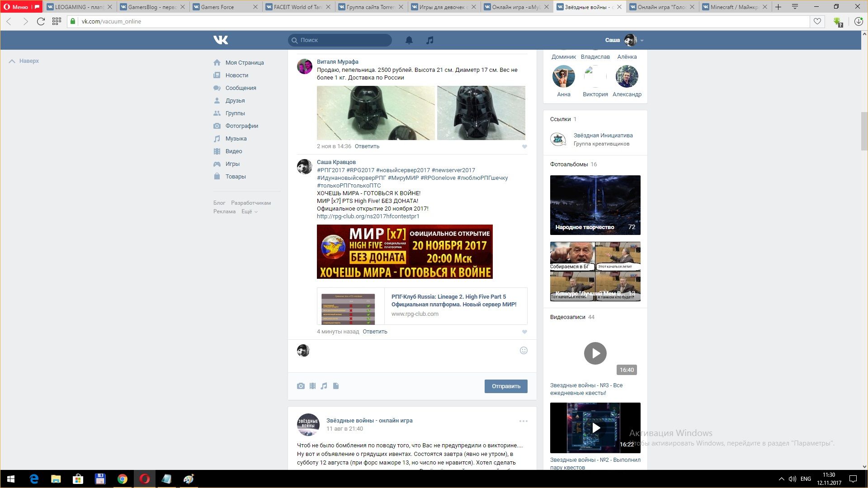Attach a photo using camera icon
Image resolution: width=868 pixels, height=488 pixels.
point(301,386)
